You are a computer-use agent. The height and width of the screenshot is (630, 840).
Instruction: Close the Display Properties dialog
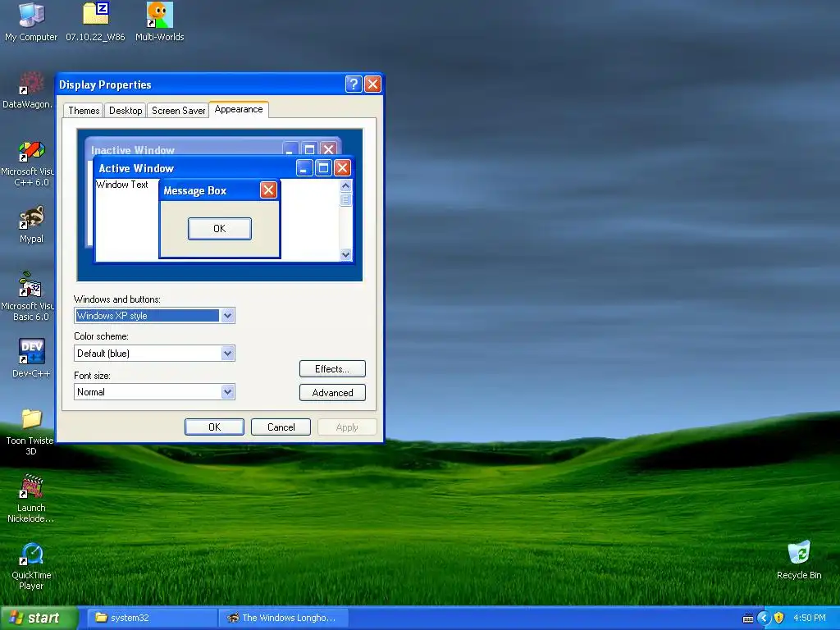pyautogui.click(x=373, y=84)
